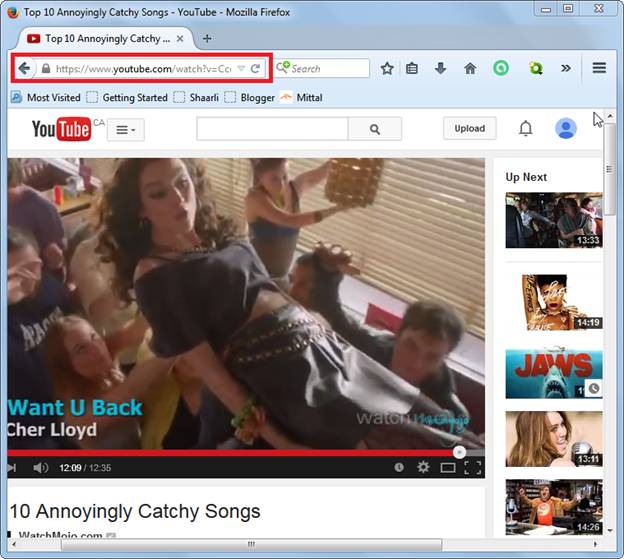624x559 pixels.
Task: Open the downloads arrow icon
Action: click(x=440, y=68)
